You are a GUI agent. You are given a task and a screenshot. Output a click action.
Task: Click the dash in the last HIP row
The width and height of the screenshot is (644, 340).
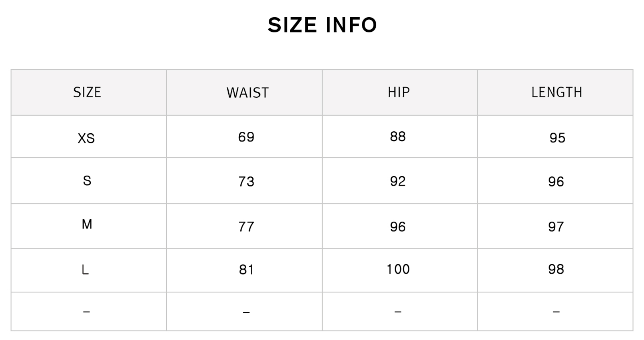coord(398,312)
